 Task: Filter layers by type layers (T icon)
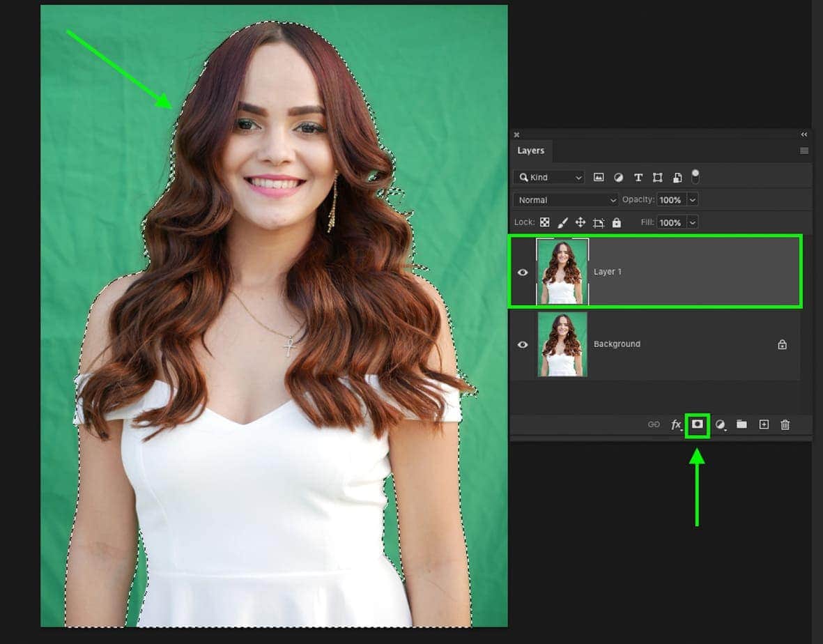tap(638, 178)
